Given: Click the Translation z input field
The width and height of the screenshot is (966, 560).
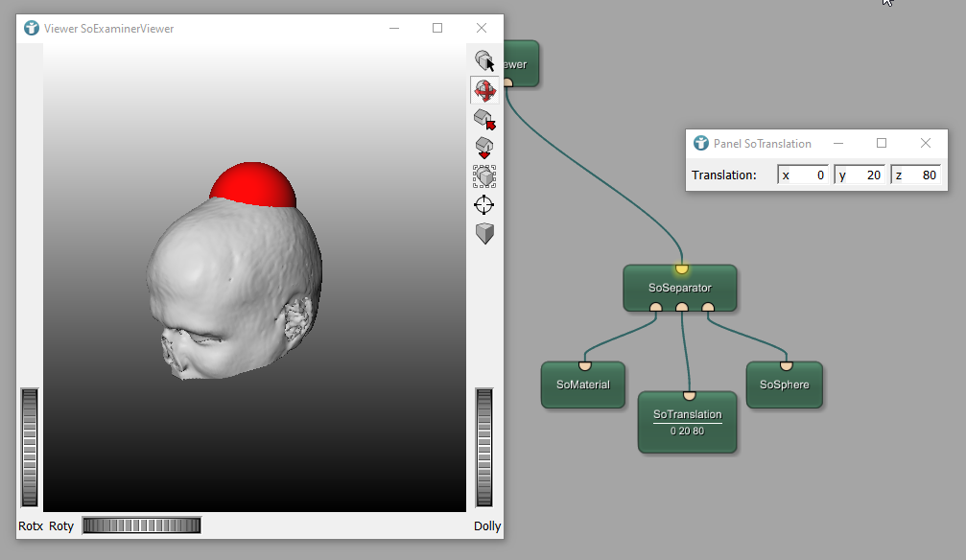Looking at the screenshot, I should 915,175.
